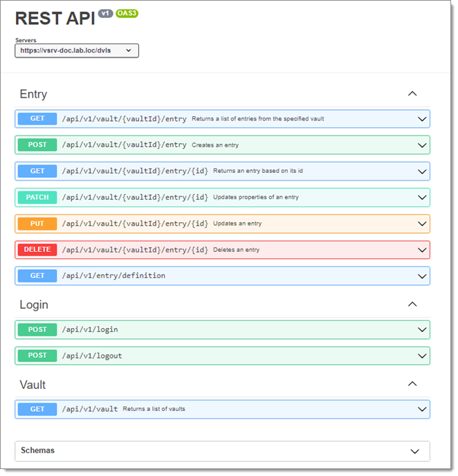Expand arrow for PUT Updates an entry row
The width and height of the screenshot is (458, 476).
coord(422,224)
